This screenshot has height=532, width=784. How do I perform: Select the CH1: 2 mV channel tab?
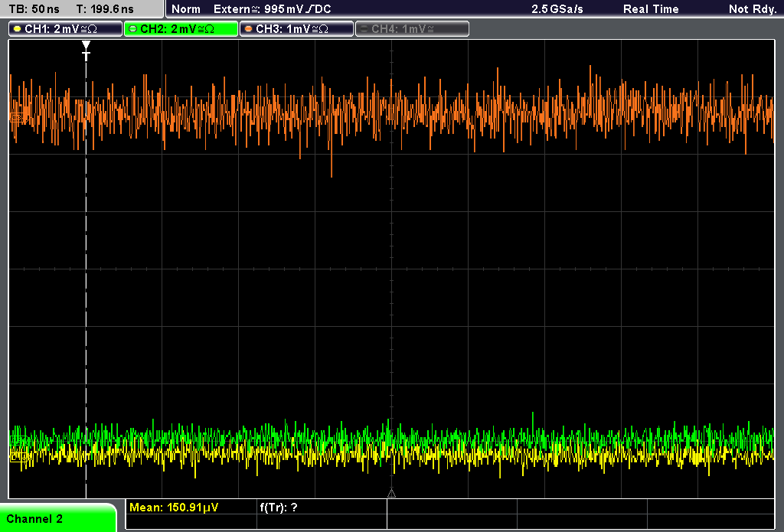pyautogui.click(x=66, y=29)
